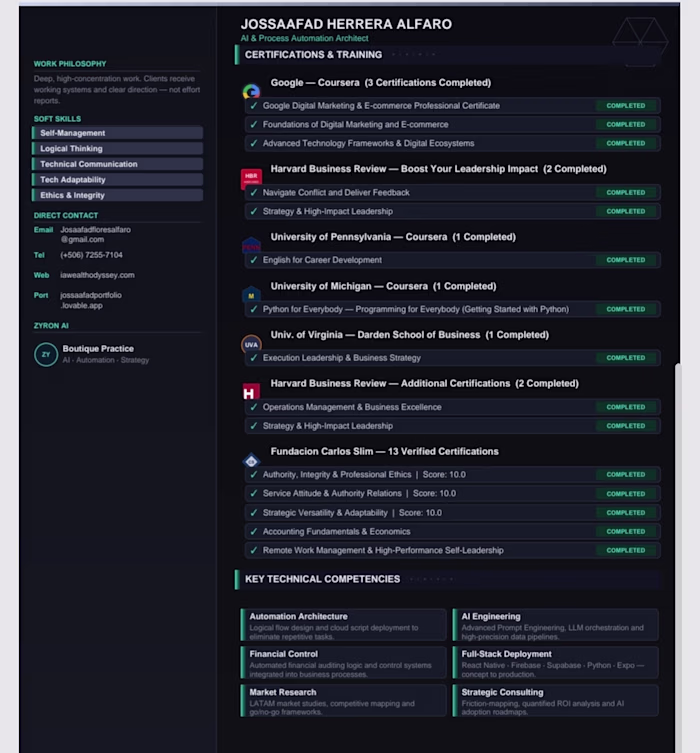The width and height of the screenshot is (700, 753).
Task: Click checkmark beside Authority, Integrity & Professional Ethics
Action: (254, 474)
